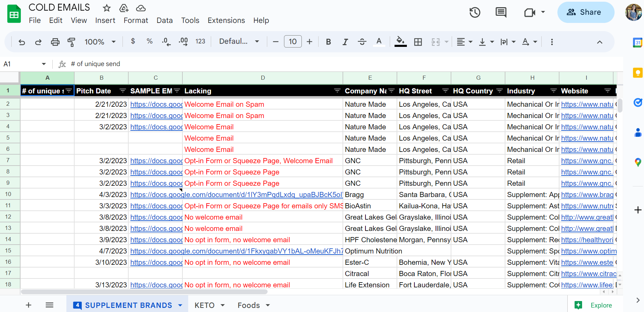Click the redo arrow icon
Viewport: 644px width, 312px height.
click(x=38, y=42)
